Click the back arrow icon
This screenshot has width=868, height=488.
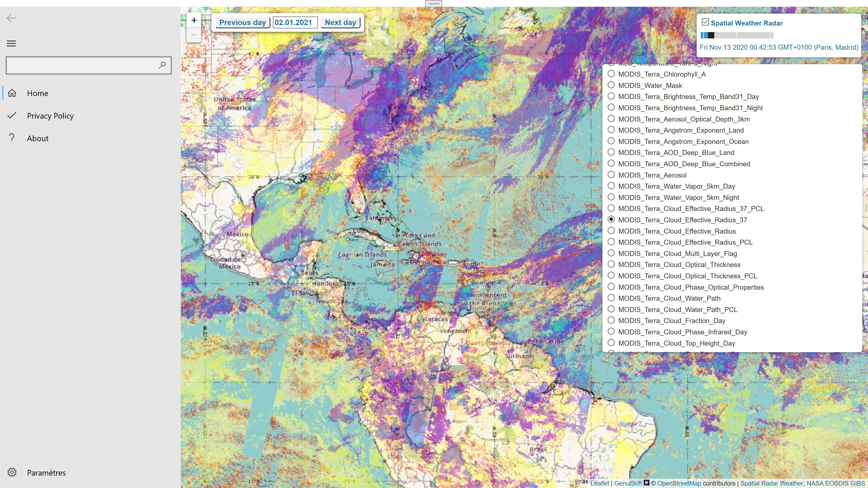[12, 18]
